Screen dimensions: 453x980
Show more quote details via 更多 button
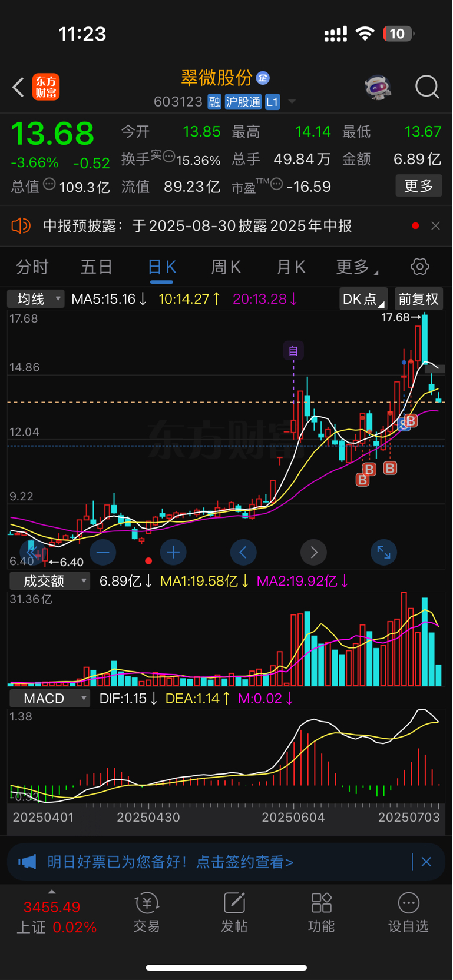tap(419, 186)
